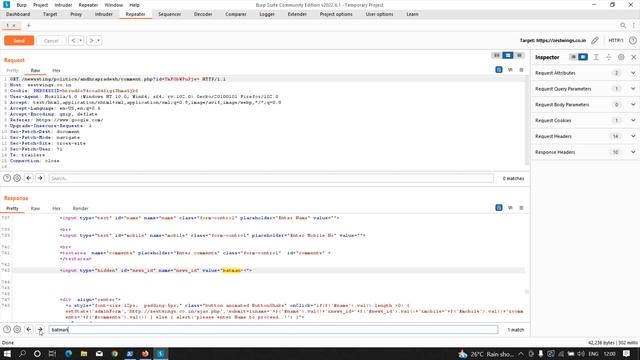
Task: Open the Project menu
Action: click(40, 5)
